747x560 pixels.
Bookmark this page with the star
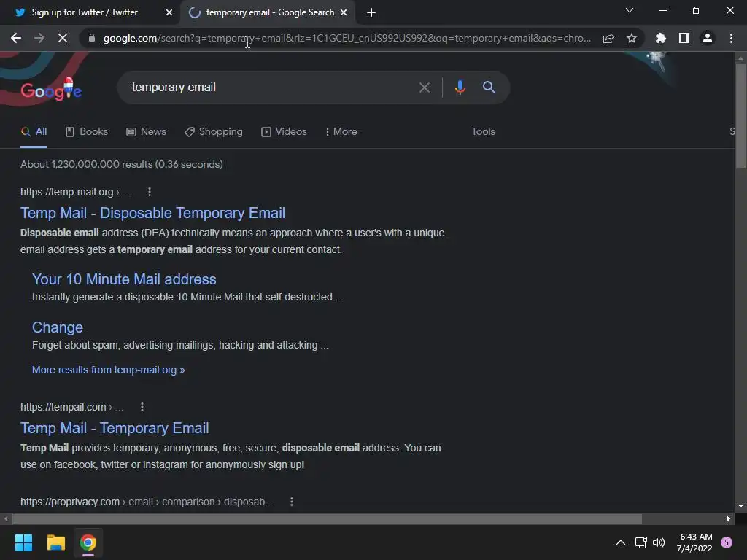click(632, 38)
